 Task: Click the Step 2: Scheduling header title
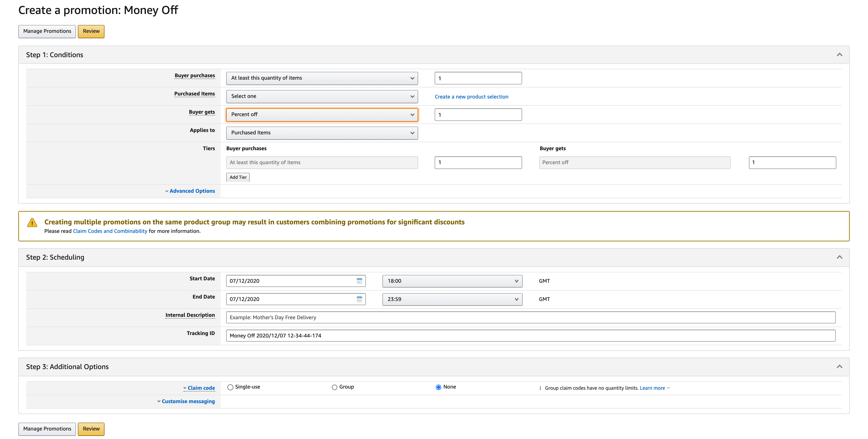pyautogui.click(x=55, y=257)
